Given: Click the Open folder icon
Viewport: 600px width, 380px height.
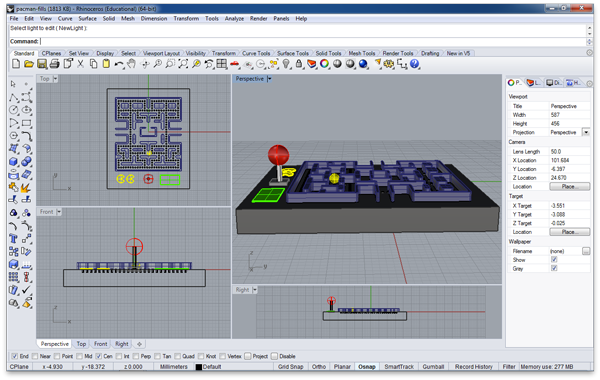Looking at the screenshot, I should pos(29,64).
